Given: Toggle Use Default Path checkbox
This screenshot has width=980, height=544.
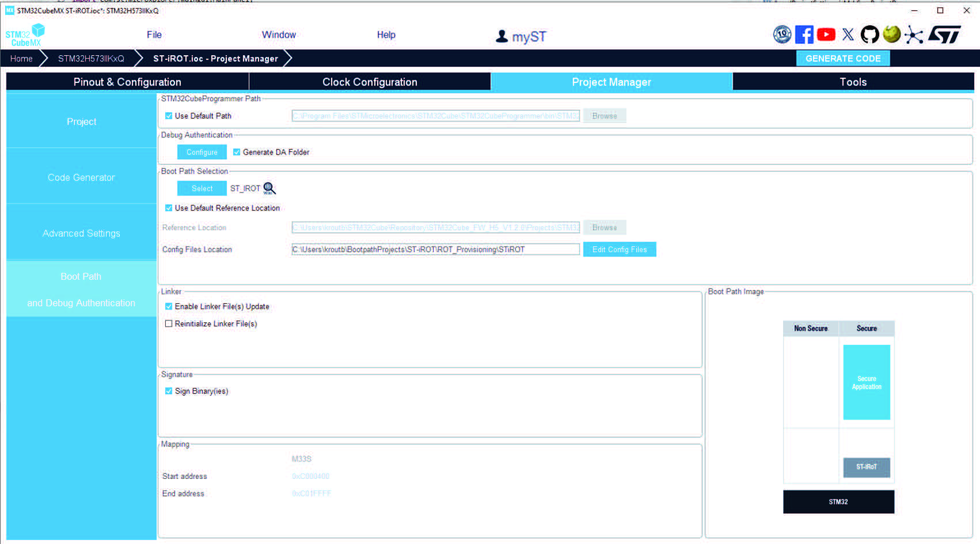Looking at the screenshot, I should pyautogui.click(x=169, y=116).
